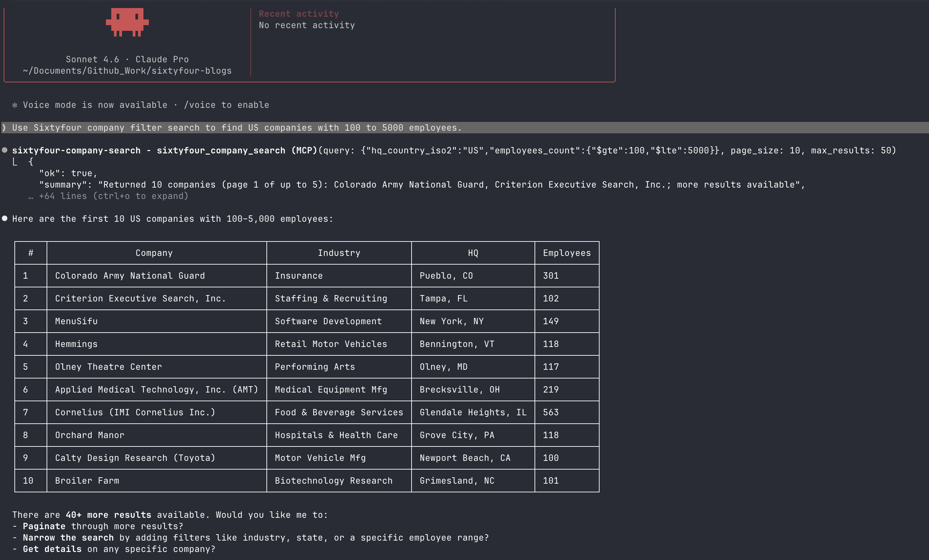Click the MenuSifu company cell
This screenshot has width=929, height=560.
(x=76, y=321)
